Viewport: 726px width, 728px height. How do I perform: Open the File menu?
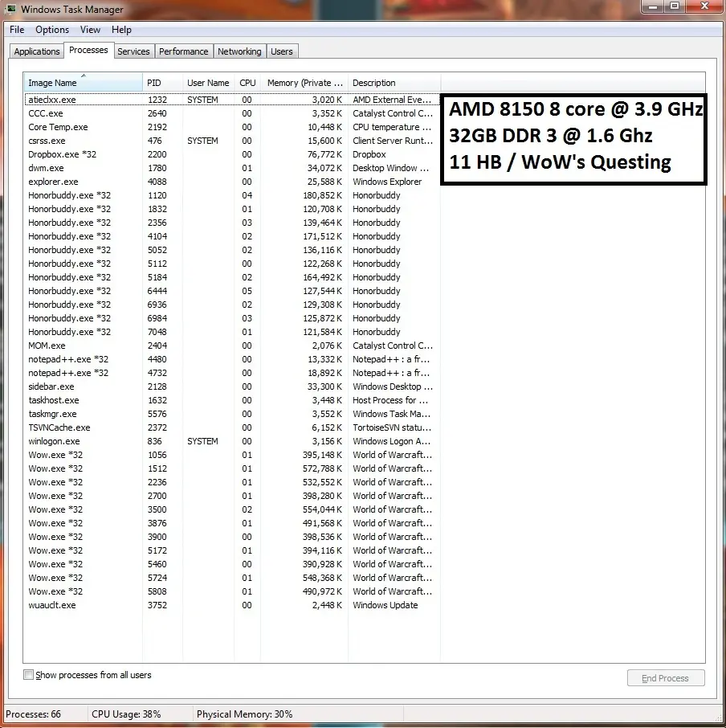[17, 30]
